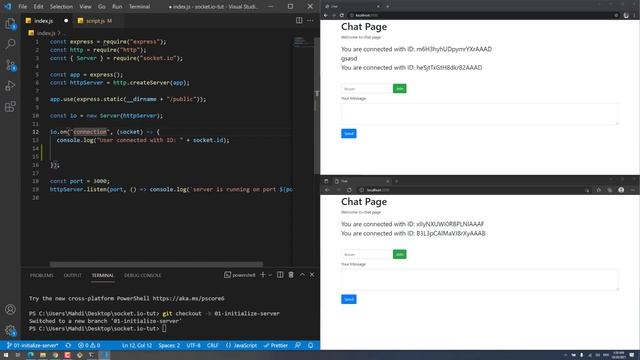Open the Run menu
This screenshot has width=640, height=360.
click(117, 7)
